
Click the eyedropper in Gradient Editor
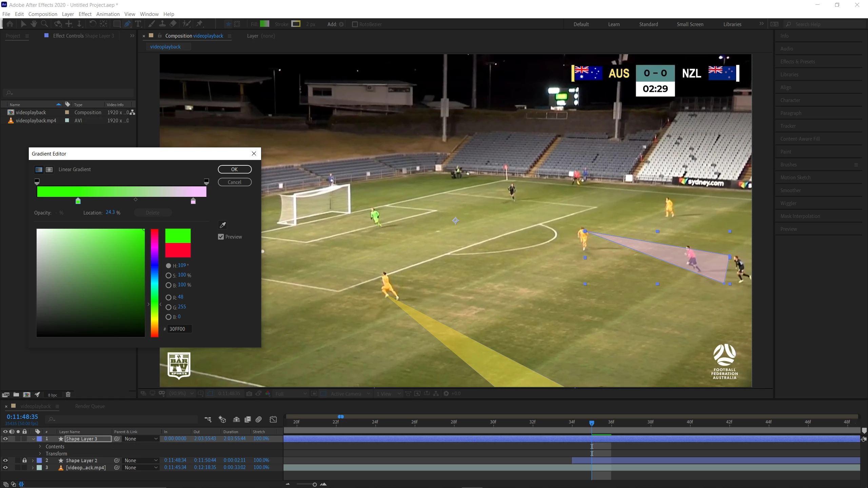click(223, 225)
